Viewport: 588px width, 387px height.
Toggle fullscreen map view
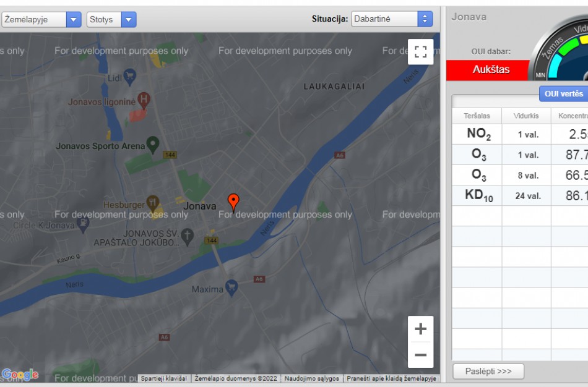[420, 52]
